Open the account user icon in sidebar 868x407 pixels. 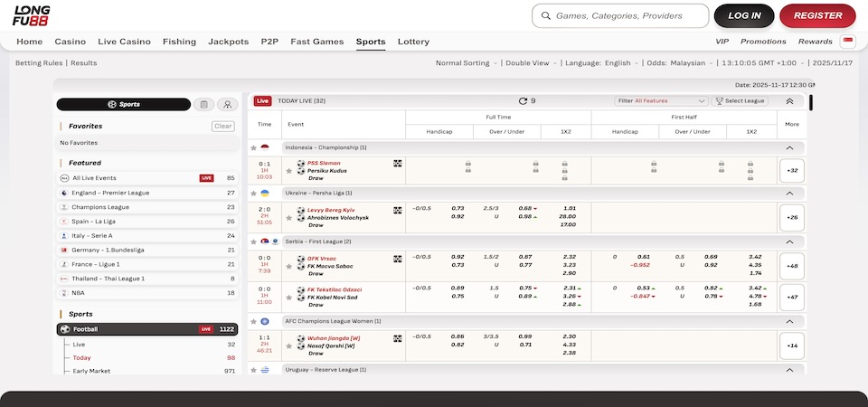pos(228,104)
